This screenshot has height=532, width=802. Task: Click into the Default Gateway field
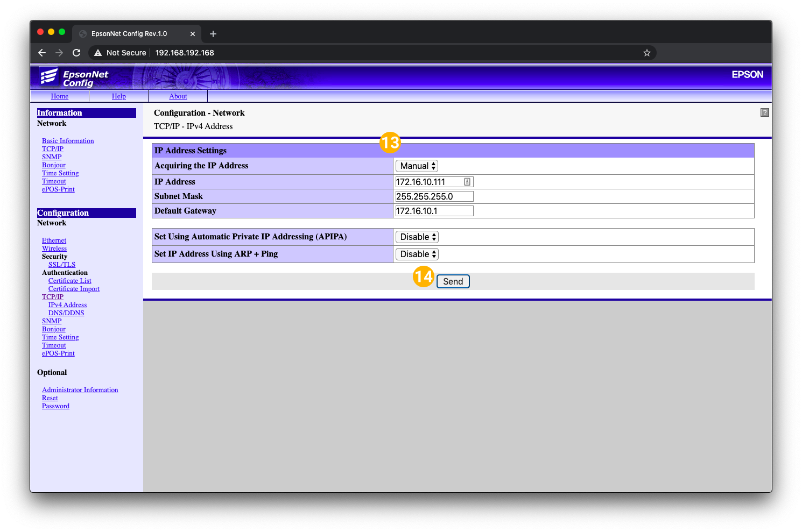[434, 211]
